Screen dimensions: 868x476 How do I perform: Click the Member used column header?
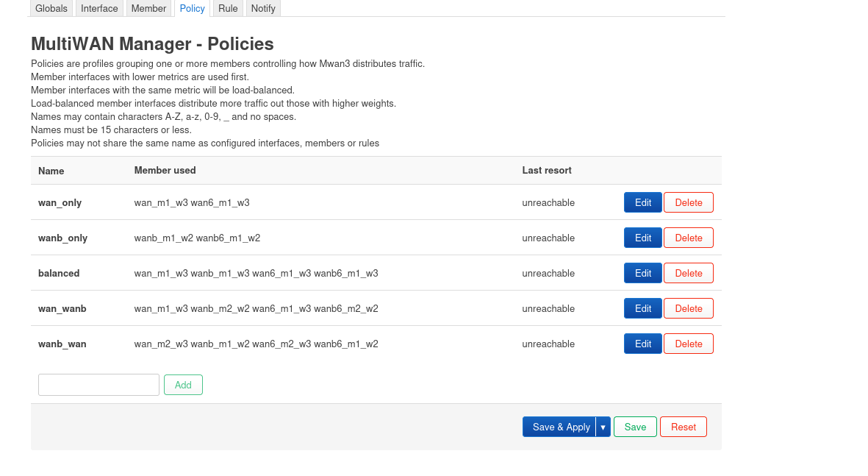pos(165,170)
